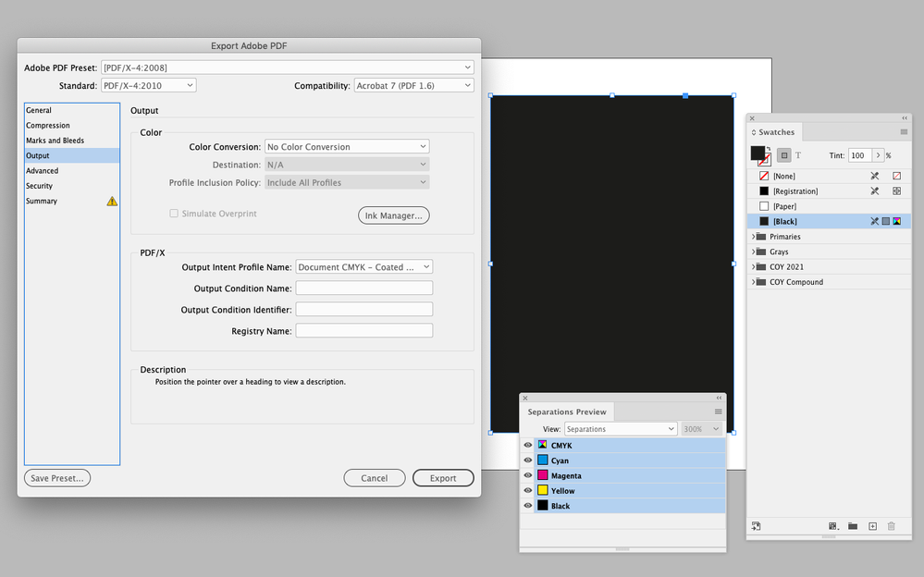This screenshot has width=924, height=577.
Task: Toggle Cyan separation visibility eye
Action: coord(527,460)
